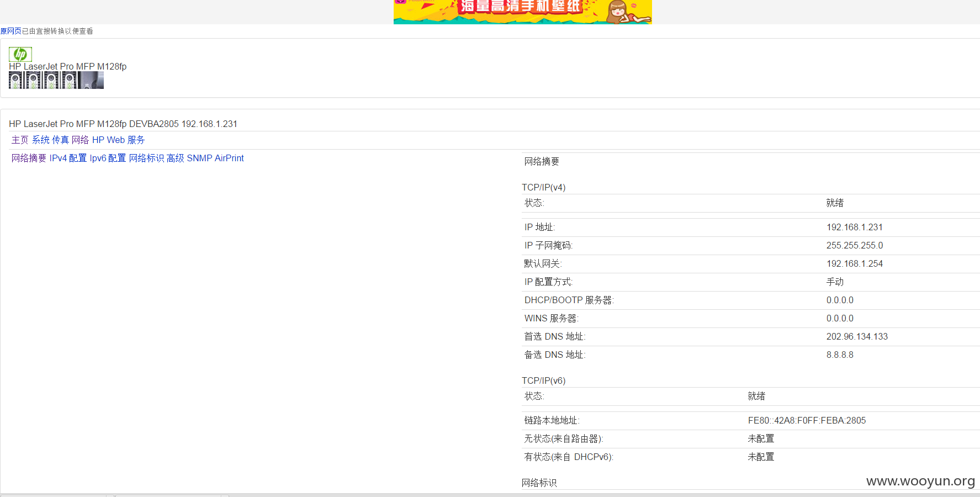Open the IPv4 配置 link
Viewport: 980px width, 497px height.
pyautogui.click(x=68, y=158)
